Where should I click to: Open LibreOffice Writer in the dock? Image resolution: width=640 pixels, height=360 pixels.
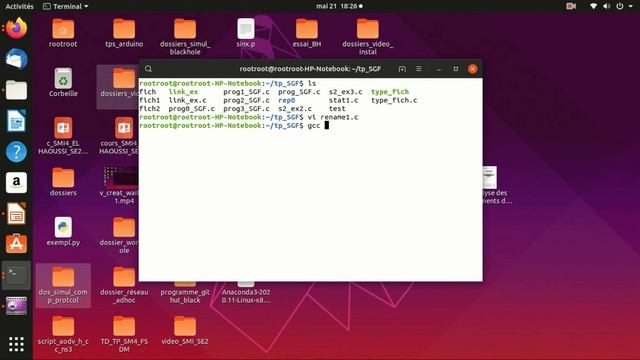coord(16,121)
